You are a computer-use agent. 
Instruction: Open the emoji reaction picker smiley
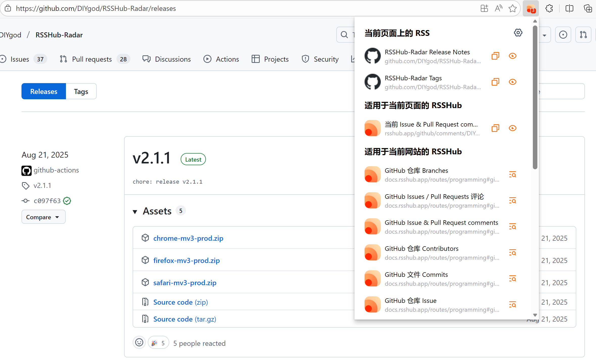(x=139, y=343)
